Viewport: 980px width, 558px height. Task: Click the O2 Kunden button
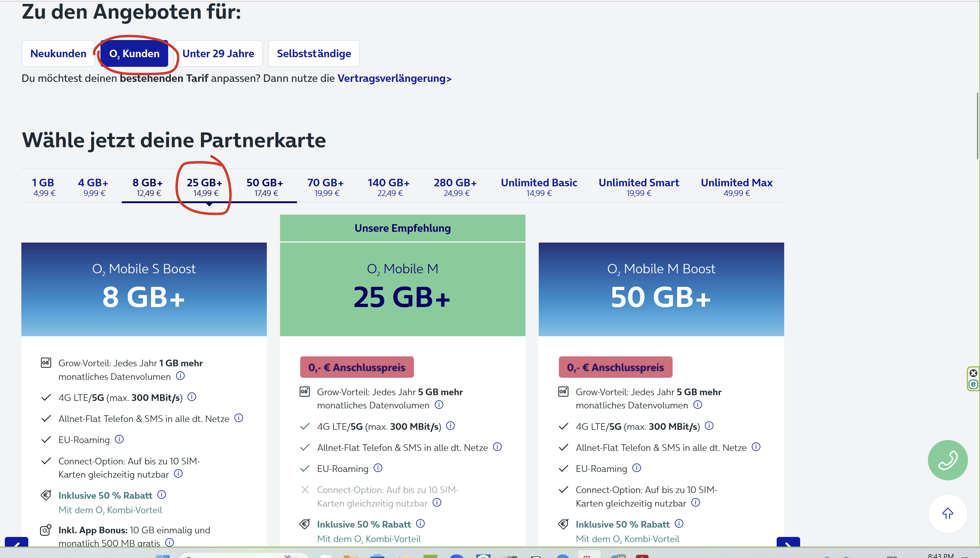[134, 54]
